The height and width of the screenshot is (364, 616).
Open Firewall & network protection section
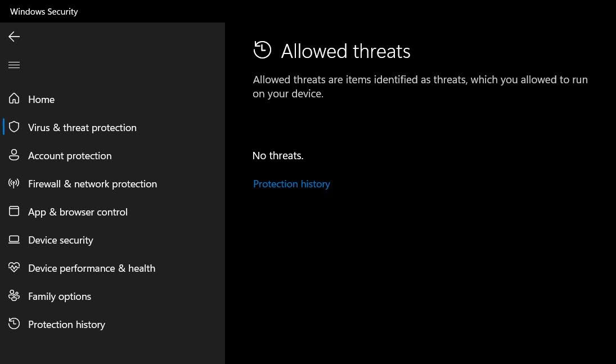(113, 184)
